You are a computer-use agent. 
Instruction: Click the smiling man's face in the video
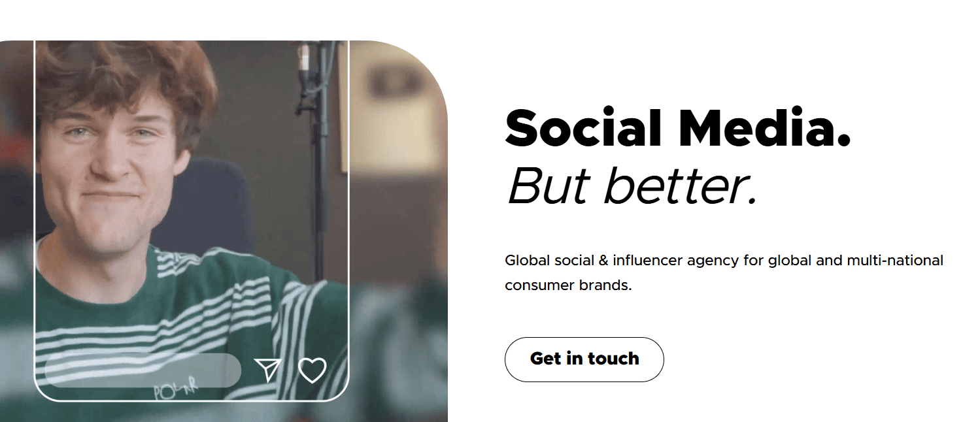(x=118, y=170)
